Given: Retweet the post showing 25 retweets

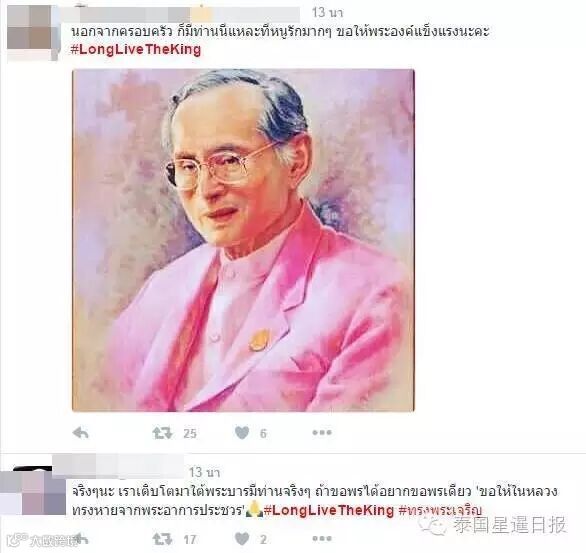Looking at the screenshot, I should click(x=162, y=433).
